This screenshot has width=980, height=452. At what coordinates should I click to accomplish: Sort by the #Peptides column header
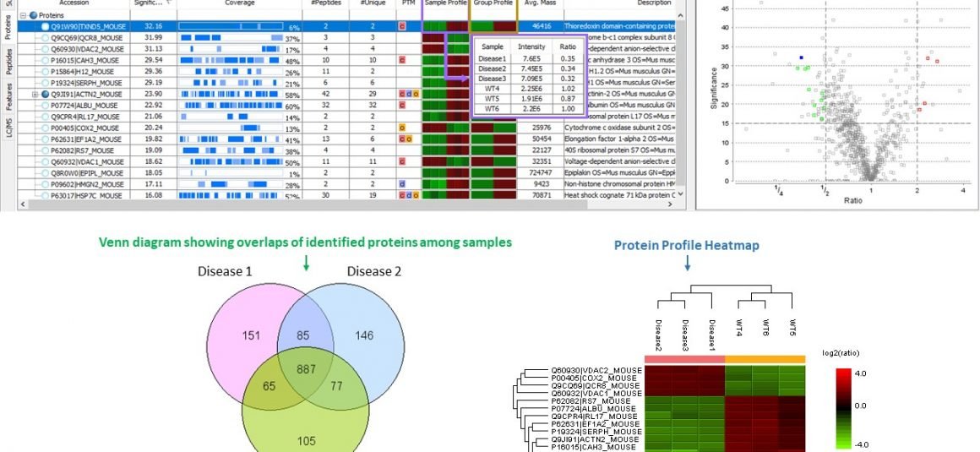point(325,3)
